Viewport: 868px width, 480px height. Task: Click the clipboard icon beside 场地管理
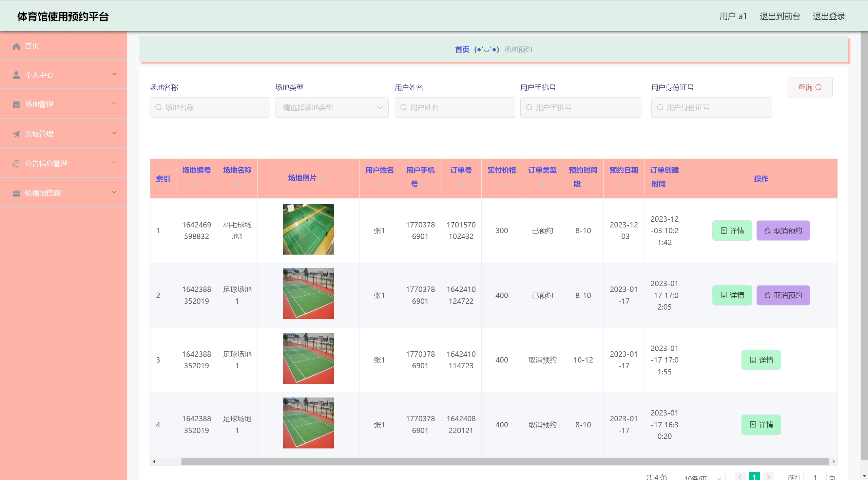[x=16, y=105]
